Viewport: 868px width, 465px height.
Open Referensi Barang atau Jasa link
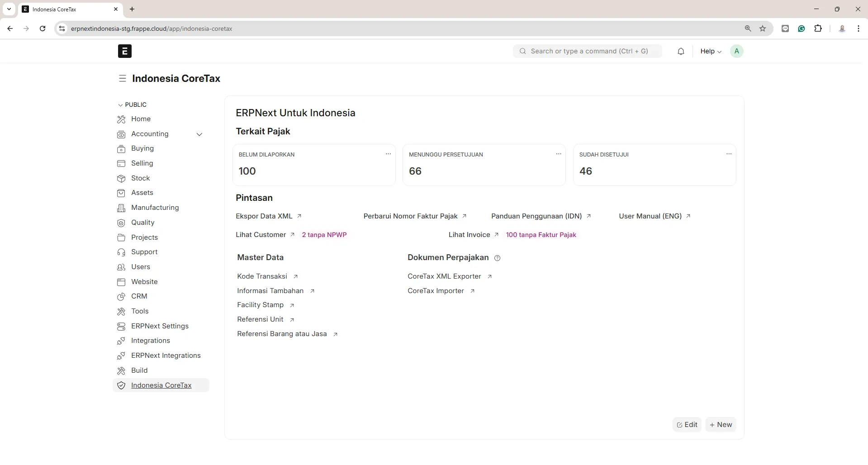288,334
